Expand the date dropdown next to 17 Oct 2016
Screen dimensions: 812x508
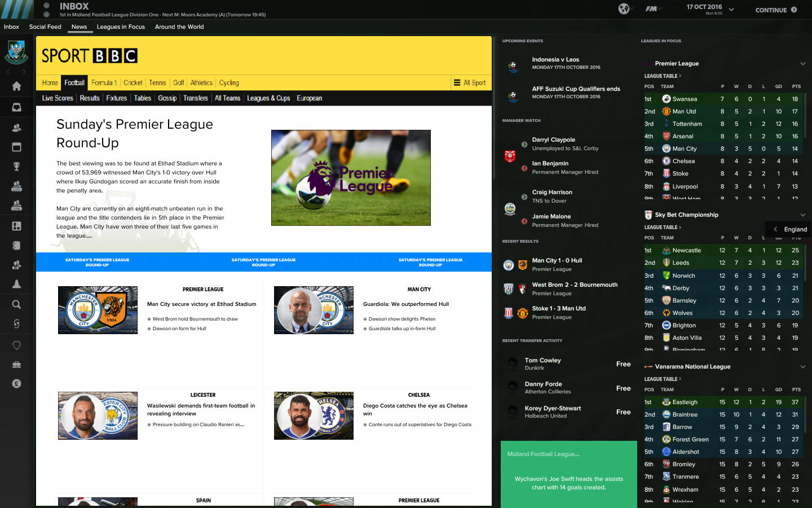pos(731,10)
